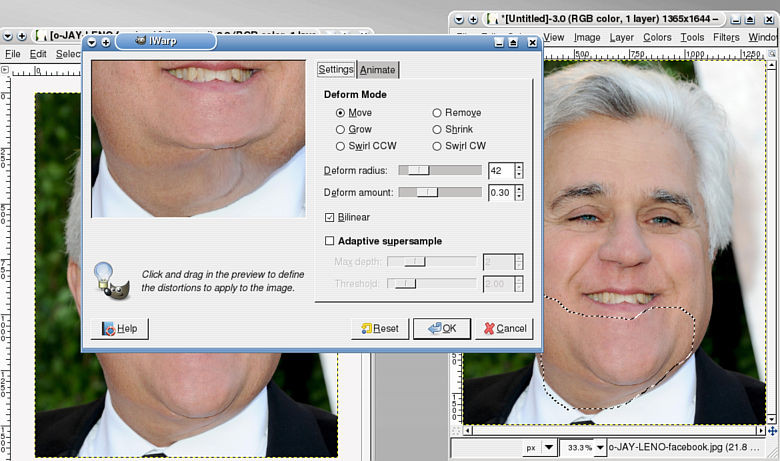The image size is (780, 461).
Task: Switch to the Animate tab
Action: 378,69
